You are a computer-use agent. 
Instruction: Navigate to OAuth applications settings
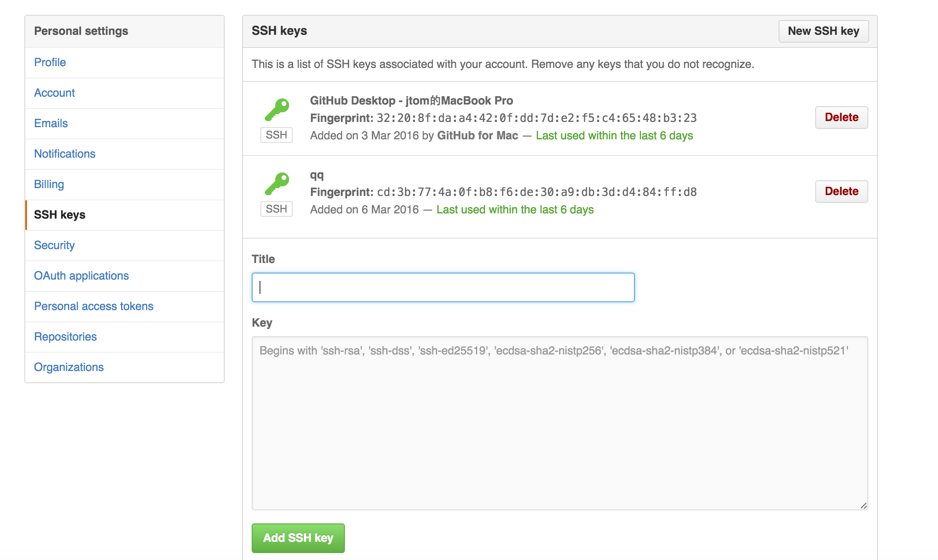point(81,275)
